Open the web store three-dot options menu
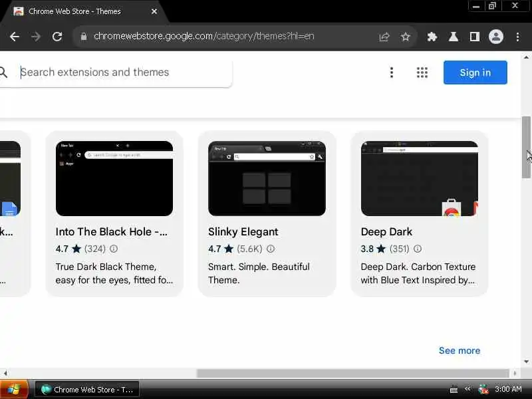This screenshot has height=399, width=532. [392, 72]
